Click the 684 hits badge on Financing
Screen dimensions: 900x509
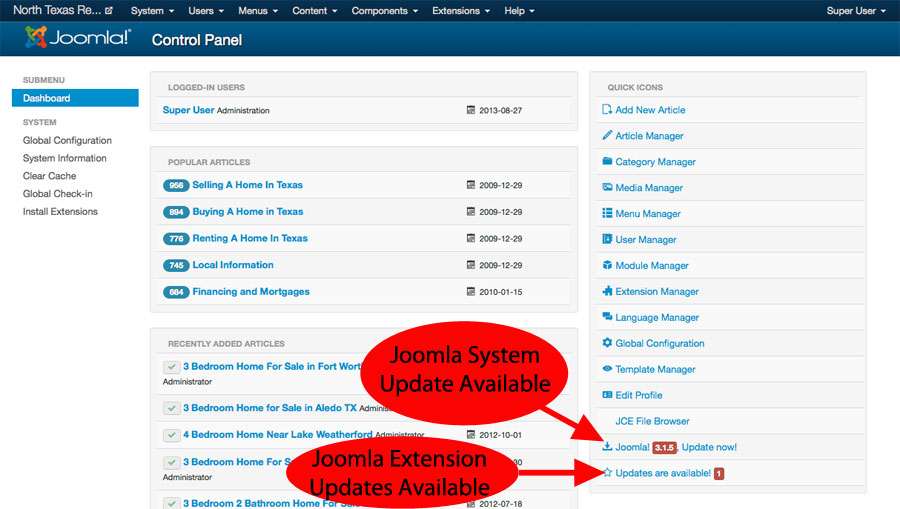(176, 292)
